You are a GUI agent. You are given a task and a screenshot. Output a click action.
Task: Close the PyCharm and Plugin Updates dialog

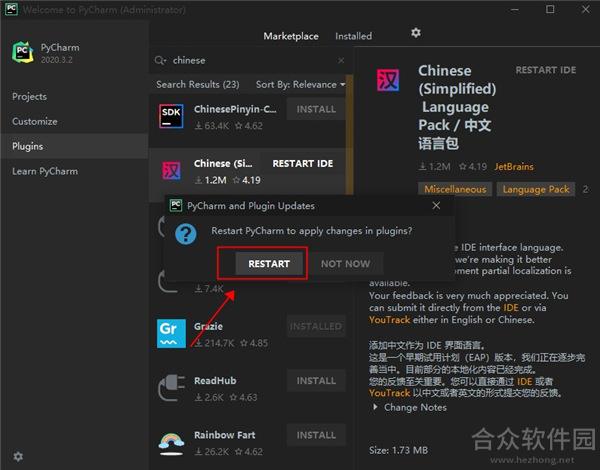(436, 206)
